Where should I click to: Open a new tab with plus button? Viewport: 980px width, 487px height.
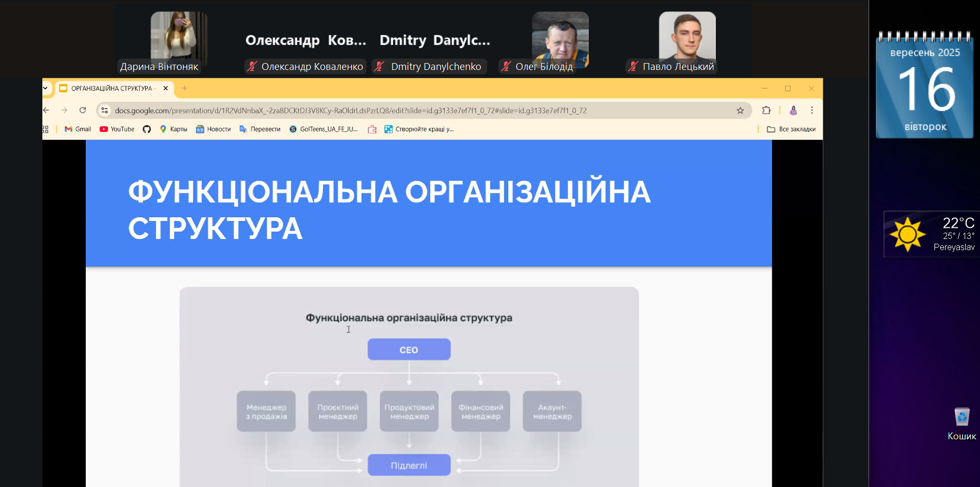(x=184, y=88)
